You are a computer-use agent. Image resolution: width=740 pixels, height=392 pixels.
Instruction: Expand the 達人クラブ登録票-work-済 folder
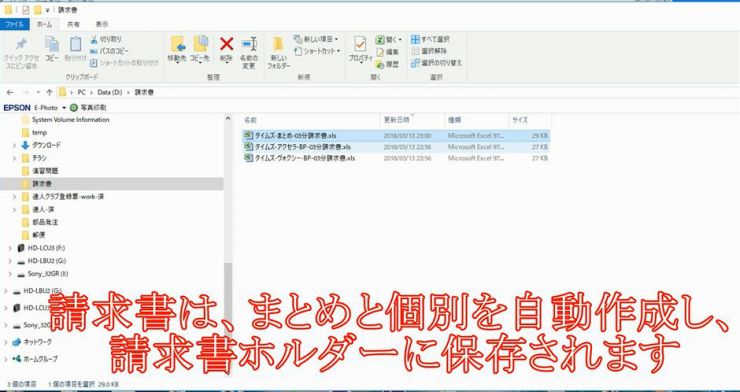click(x=15, y=197)
